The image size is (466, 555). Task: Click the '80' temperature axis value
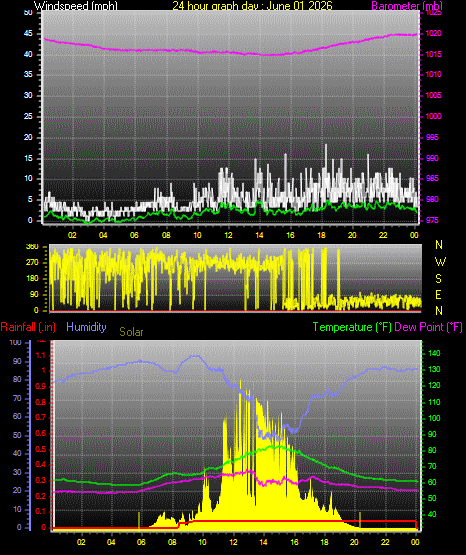click(432, 450)
